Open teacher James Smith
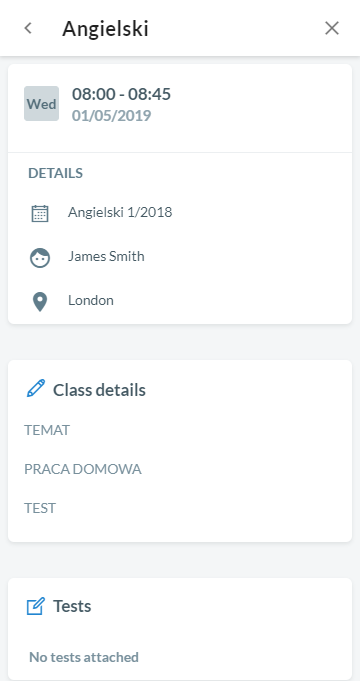The width and height of the screenshot is (360, 681). coord(106,256)
